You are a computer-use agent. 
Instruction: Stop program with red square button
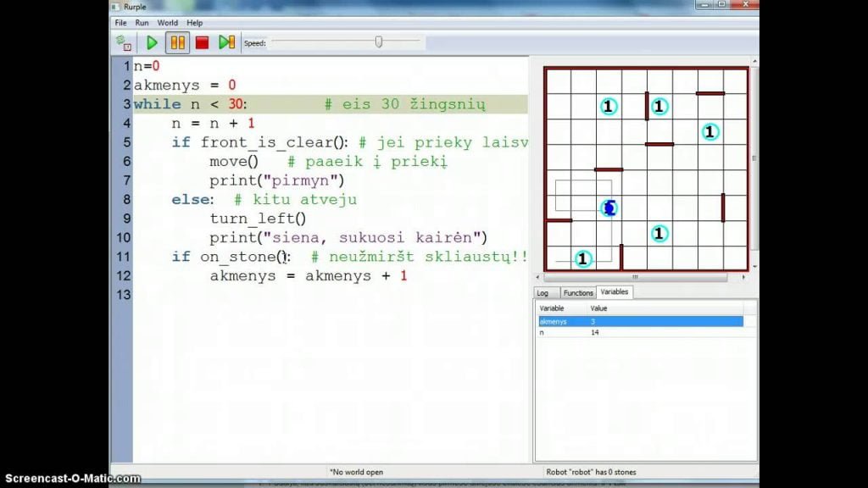click(x=202, y=42)
